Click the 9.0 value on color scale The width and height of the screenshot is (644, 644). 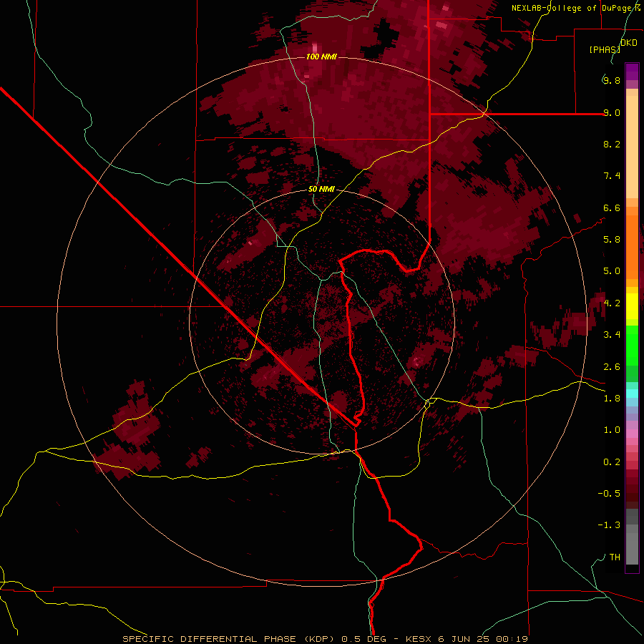(612, 112)
